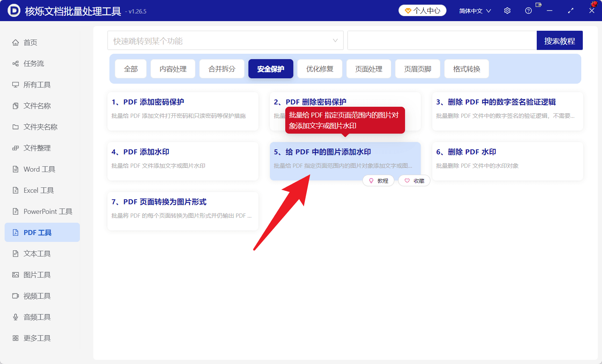The width and height of the screenshot is (602, 364).
Task: Open 任务流 in sidebar
Action: (x=42, y=63)
